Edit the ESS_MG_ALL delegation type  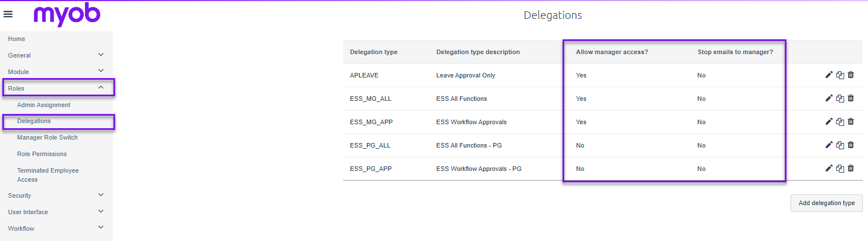point(829,98)
